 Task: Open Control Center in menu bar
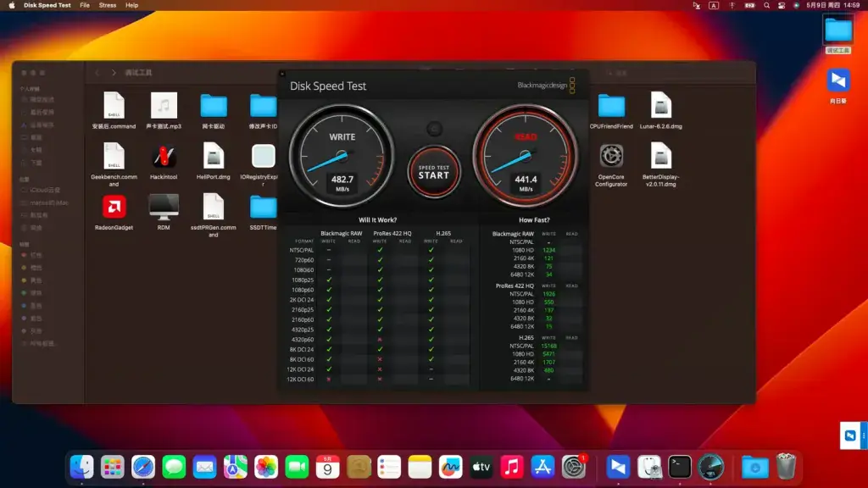tap(782, 5)
